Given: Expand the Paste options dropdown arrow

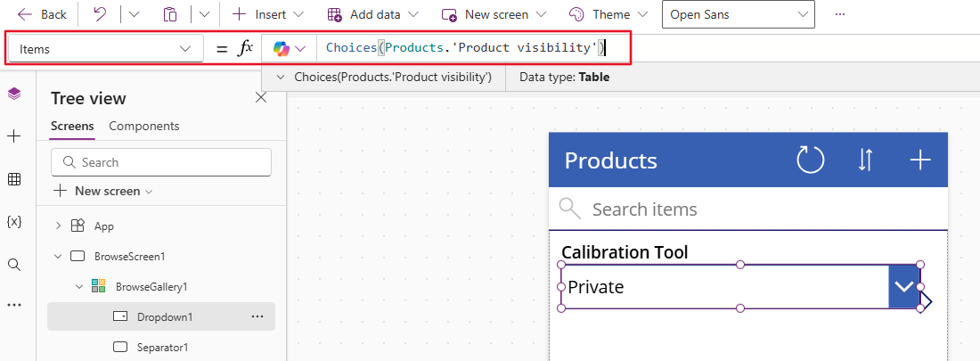Looking at the screenshot, I should tap(204, 14).
